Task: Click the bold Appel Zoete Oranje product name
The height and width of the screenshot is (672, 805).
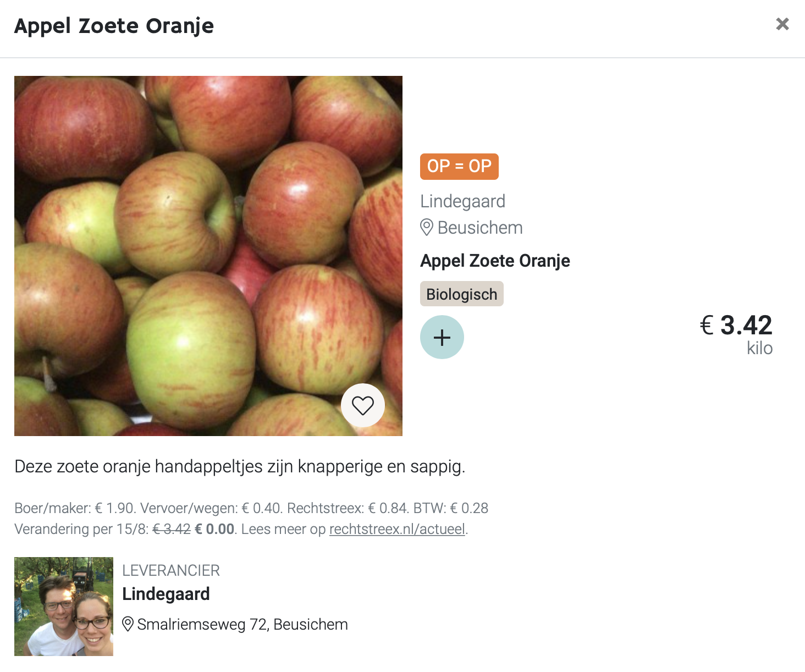Action: click(x=495, y=261)
